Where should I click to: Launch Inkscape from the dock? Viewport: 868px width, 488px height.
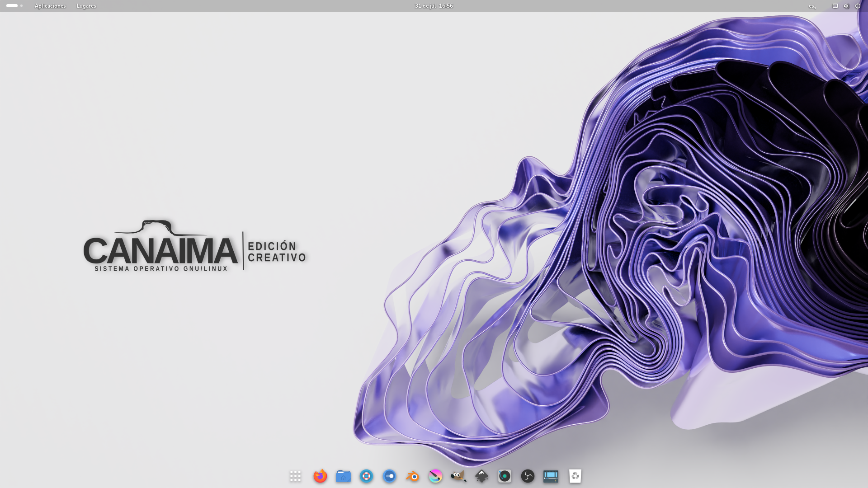point(481,476)
